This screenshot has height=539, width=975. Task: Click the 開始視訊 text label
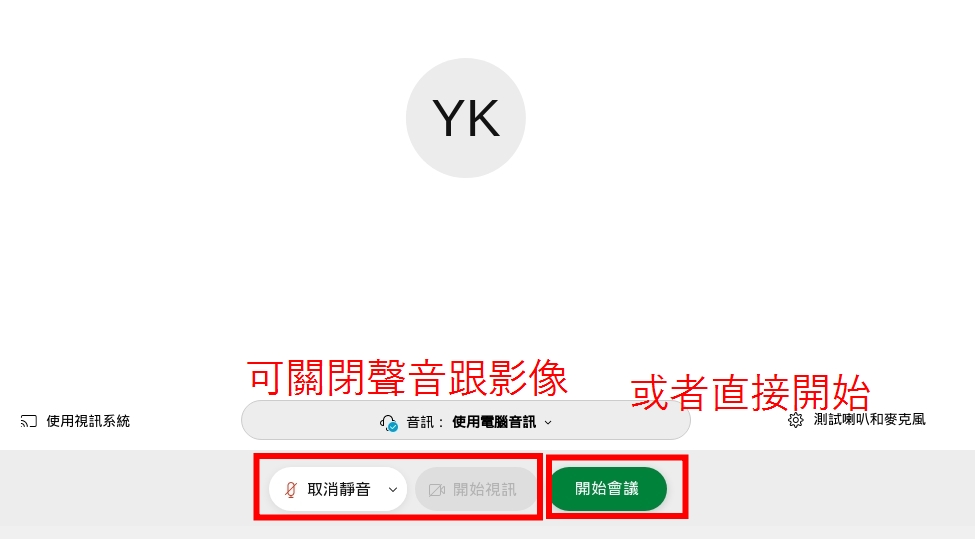click(x=484, y=490)
